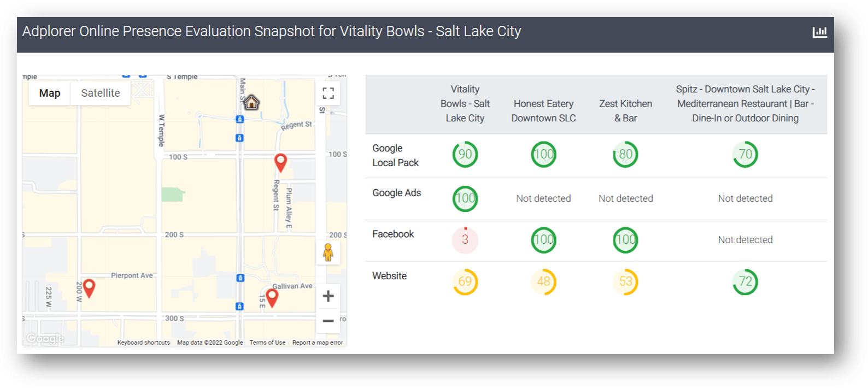868x388 pixels.
Task: Click Spitz Google Local Pack score 70
Action: tap(746, 155)
